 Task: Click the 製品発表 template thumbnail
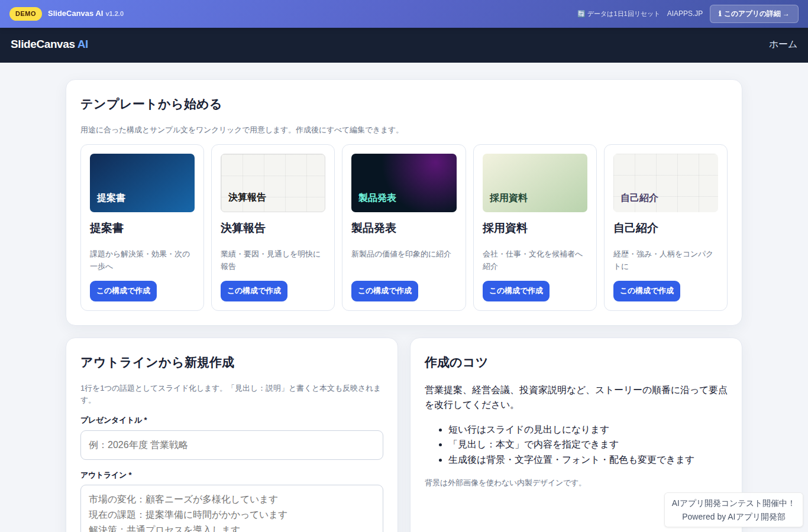tap(404, 183)
